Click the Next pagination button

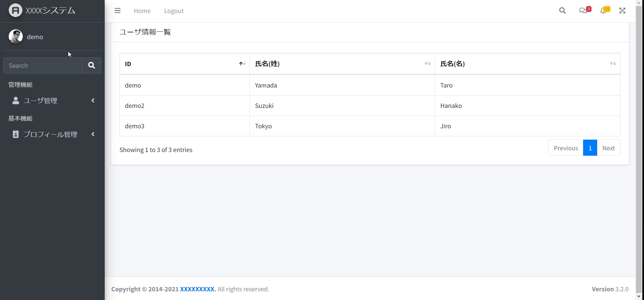click(609, 148)
